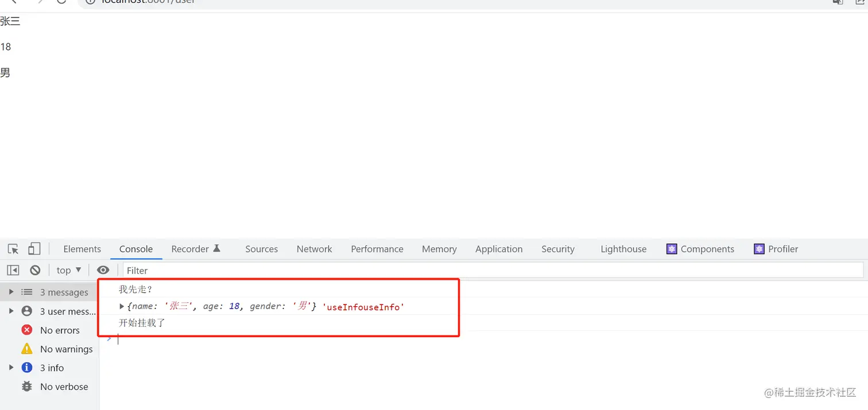Toggle the console sidebar panel icon
Image resolution: width=868 pixels, height=410 pixels.
(13, 270)
